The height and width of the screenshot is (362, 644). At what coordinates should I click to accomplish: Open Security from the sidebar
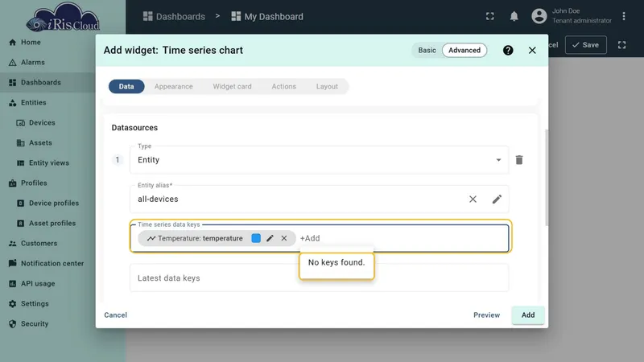pos(35,324)
